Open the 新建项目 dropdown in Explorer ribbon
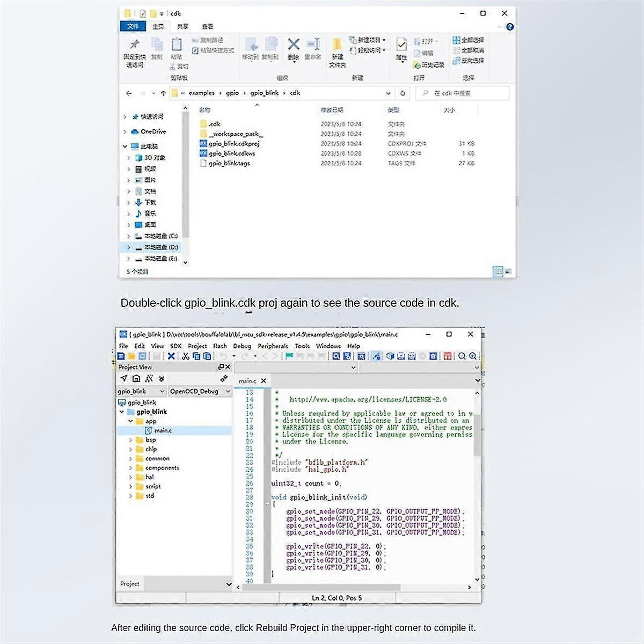This screenshot has height=644, width=644. tap(368, 40)
